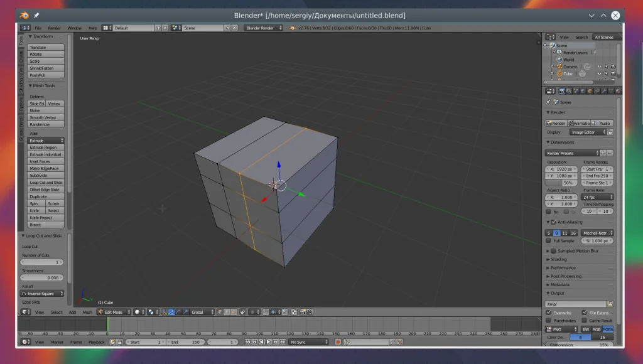Viewport: 643px width, 364px height.
Task: Toggle the Camera eye visibility icon
Action: 598,67
